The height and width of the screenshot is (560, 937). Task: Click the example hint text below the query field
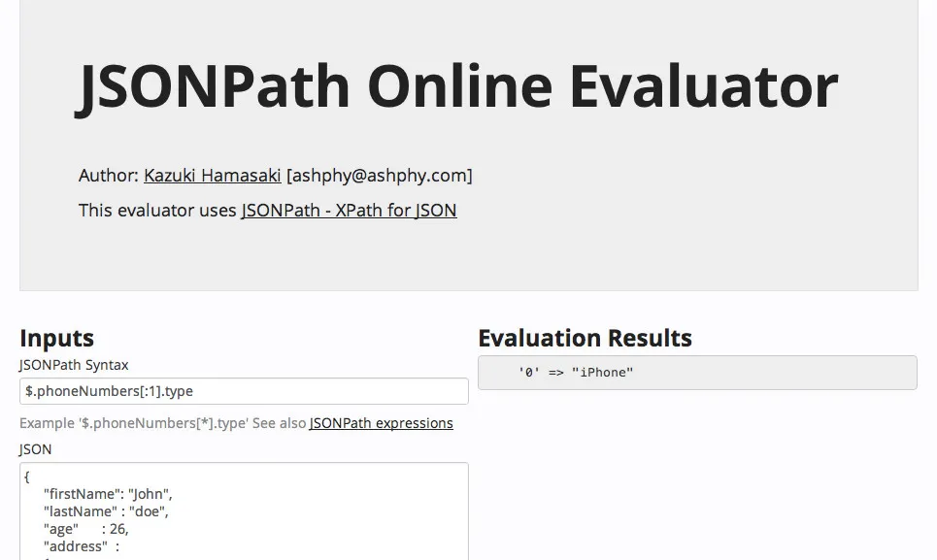[160, 423]
